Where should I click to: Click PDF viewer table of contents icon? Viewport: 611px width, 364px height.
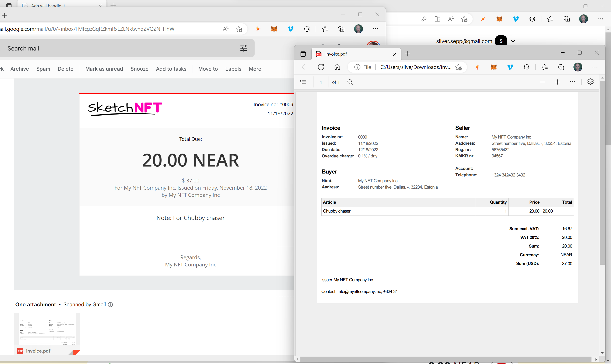click(303, 82)
